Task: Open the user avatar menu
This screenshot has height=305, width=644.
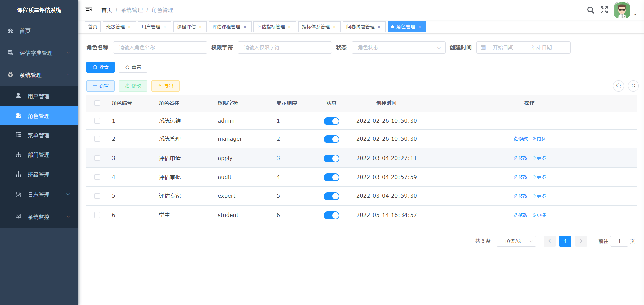Action: pos(622,10)
